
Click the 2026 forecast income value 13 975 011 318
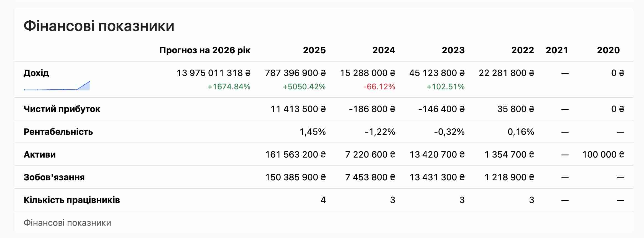213,73
